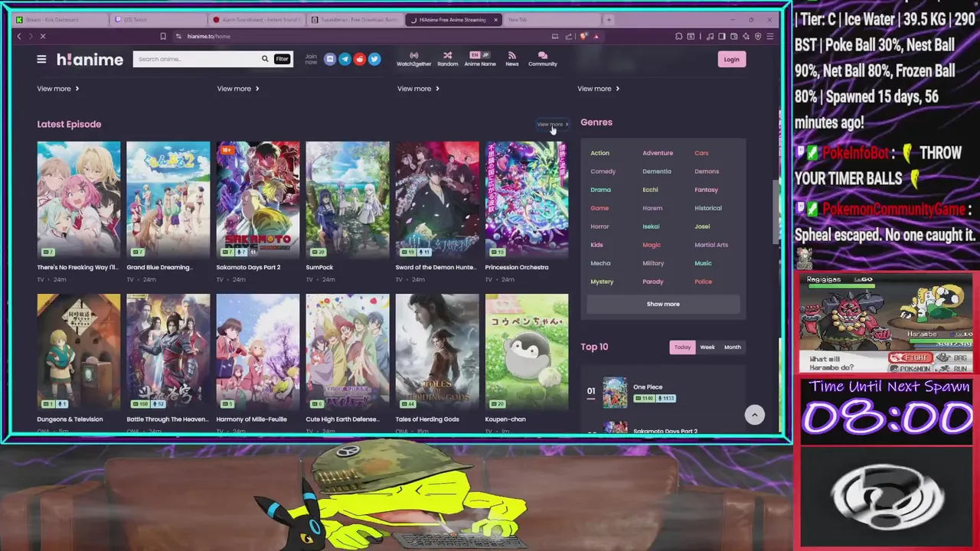Open Dungeons & Television poster

78,351
